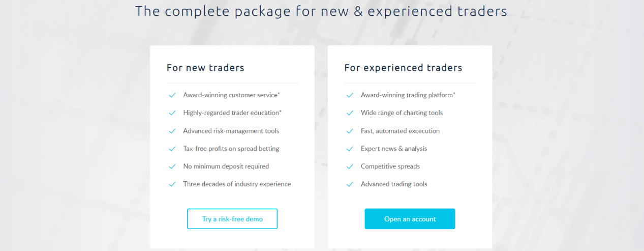
Task: Click the complete package page headline
Action: (x=321, y=11)
